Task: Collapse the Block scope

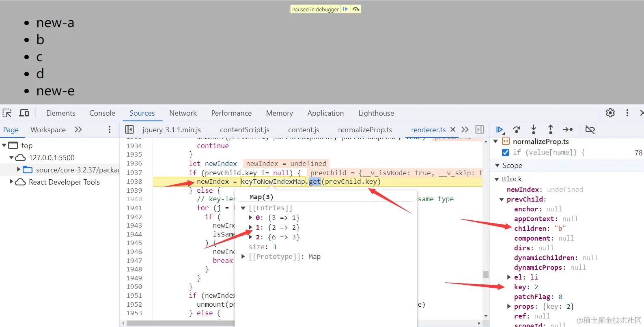Action: pos(496,179)
